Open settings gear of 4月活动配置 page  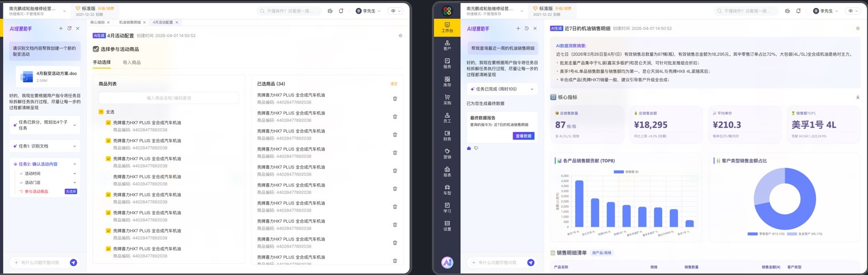point(400,36)
